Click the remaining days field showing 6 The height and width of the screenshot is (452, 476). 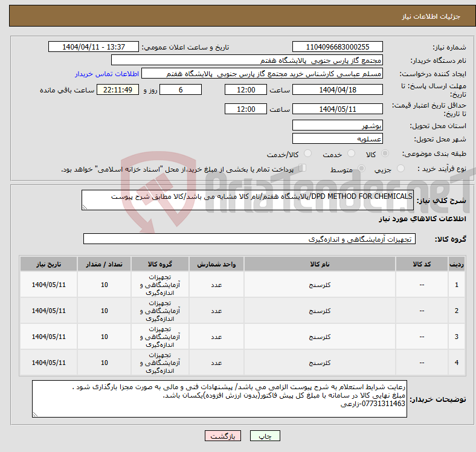point(181,89)
